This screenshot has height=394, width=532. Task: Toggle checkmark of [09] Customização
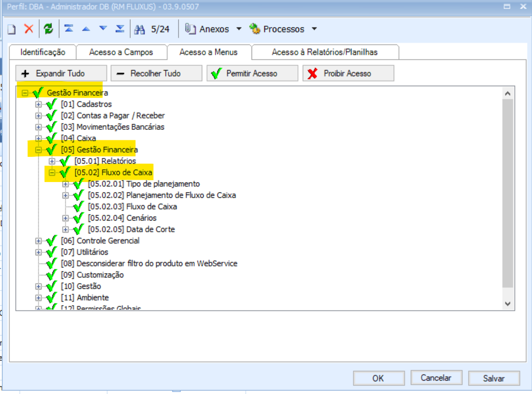click(51, 275)
